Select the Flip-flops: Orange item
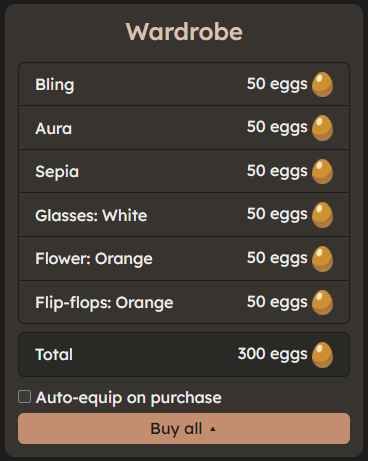 click(184, 302)
